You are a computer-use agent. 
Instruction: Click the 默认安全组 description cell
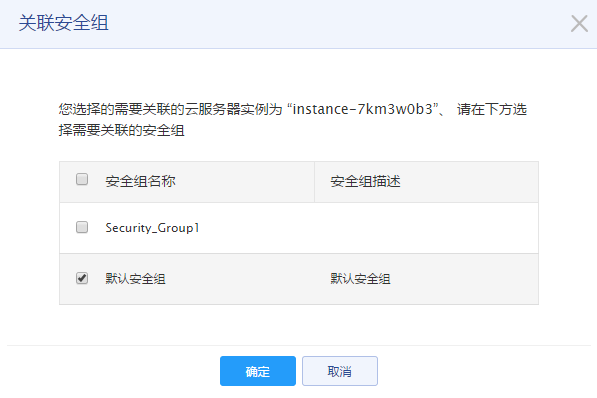(x=360, y=279)
